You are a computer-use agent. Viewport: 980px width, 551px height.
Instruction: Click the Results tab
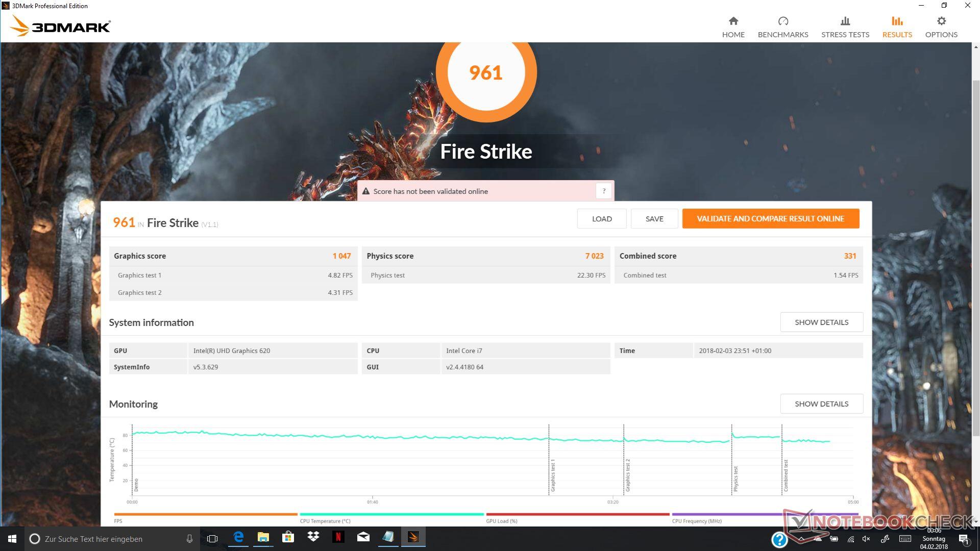click(x=897, y=27)
